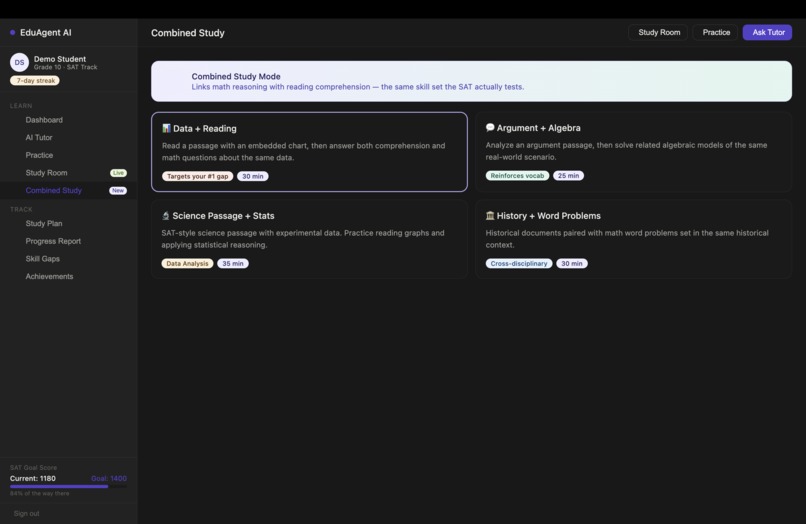Click the 'Targets your #1 gap' tag
Screen dimensions: 806x524
(x=197, y=176)
